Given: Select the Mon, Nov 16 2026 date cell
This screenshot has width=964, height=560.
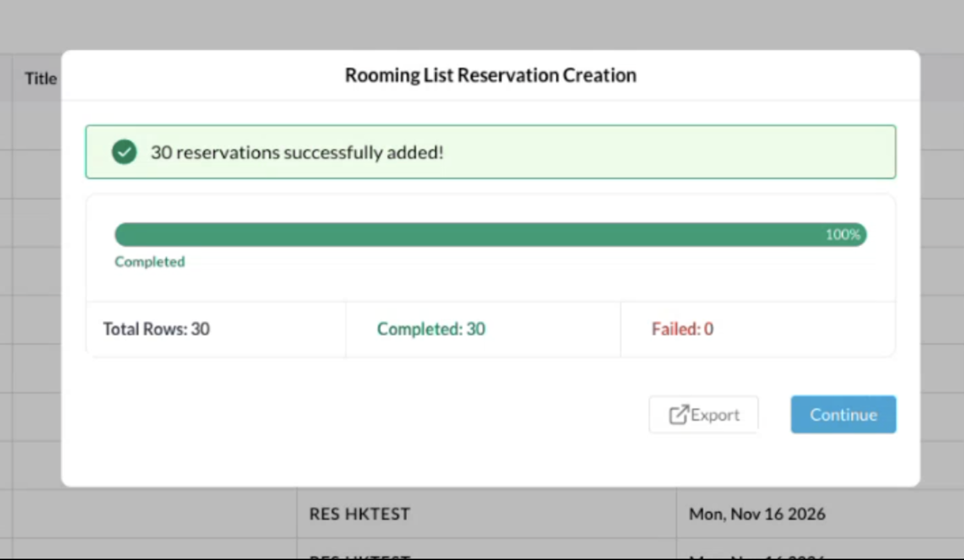Looking at the screenshot, I should pyautogui.click(x=757, y=514).
